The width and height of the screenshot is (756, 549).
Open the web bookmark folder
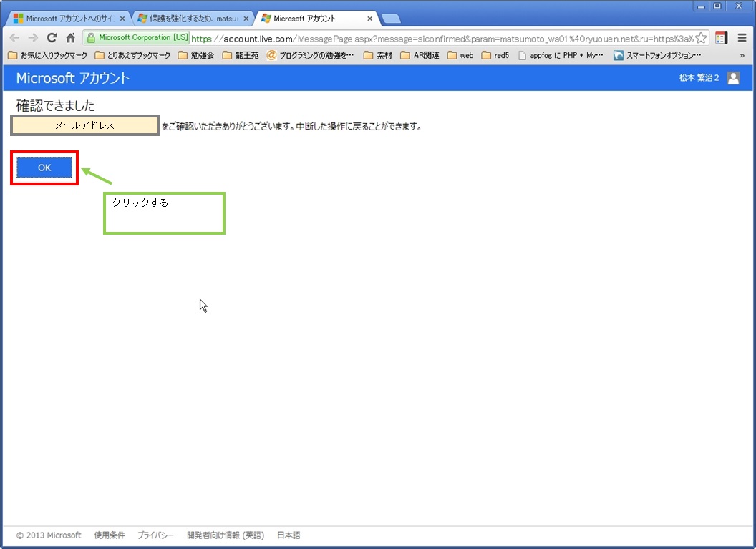460,55
